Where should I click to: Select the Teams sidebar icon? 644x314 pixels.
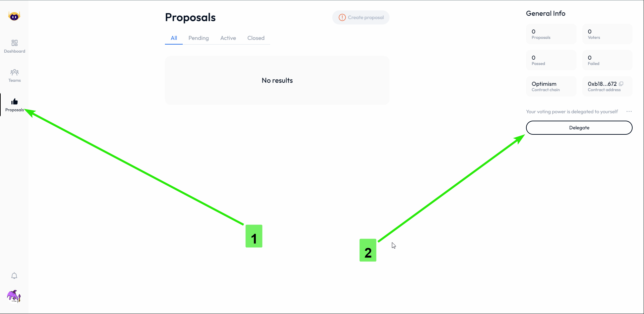click(x=14, y=75)
